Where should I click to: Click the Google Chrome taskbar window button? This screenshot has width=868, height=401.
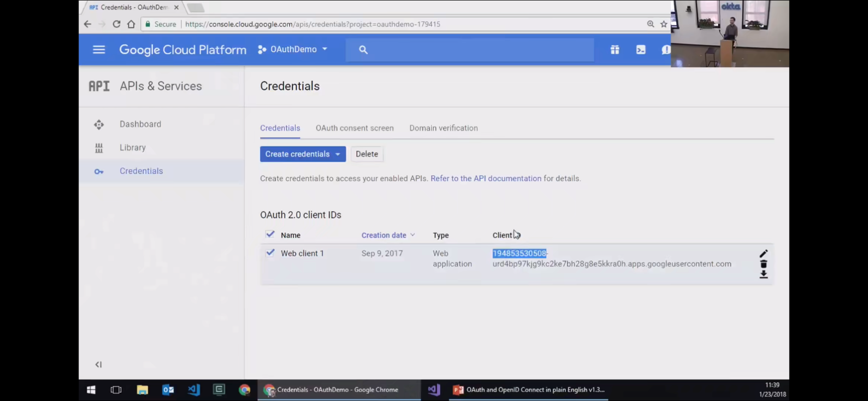(x=339, y=389)
